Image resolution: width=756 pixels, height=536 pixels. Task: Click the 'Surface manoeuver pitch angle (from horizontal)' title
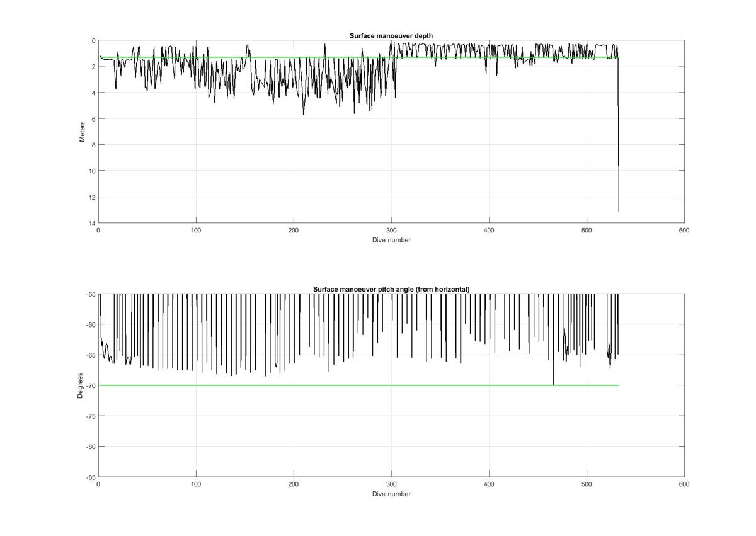pyautogui.click(x=391, y=290)
